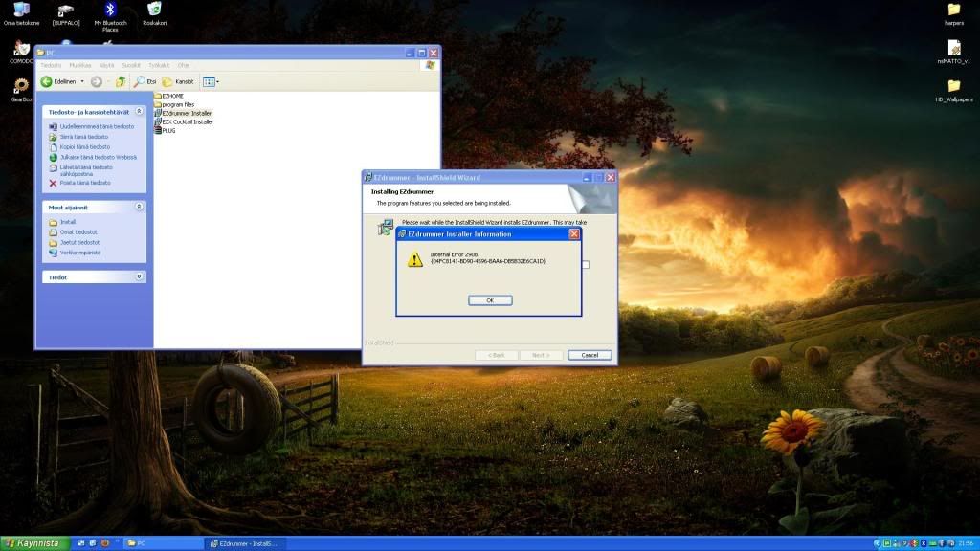
Task: Click the HD_Wallpapers folder on desktop
Action: click(x=954, y=90)
